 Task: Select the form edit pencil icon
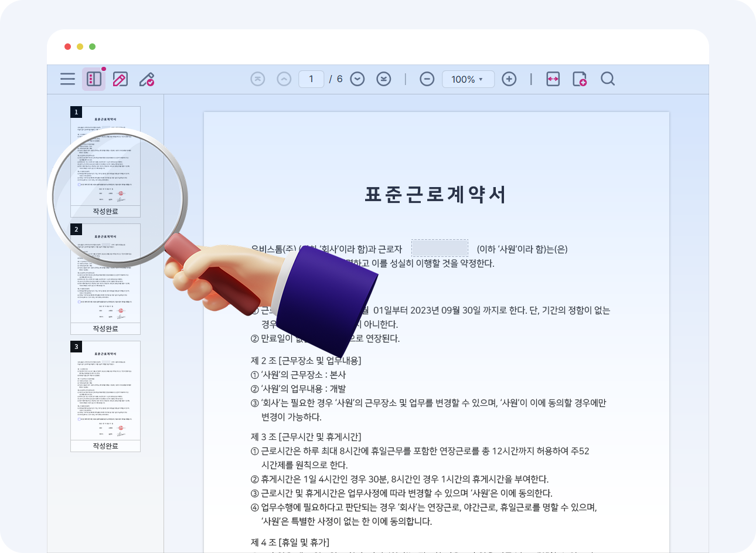point(120,79)
